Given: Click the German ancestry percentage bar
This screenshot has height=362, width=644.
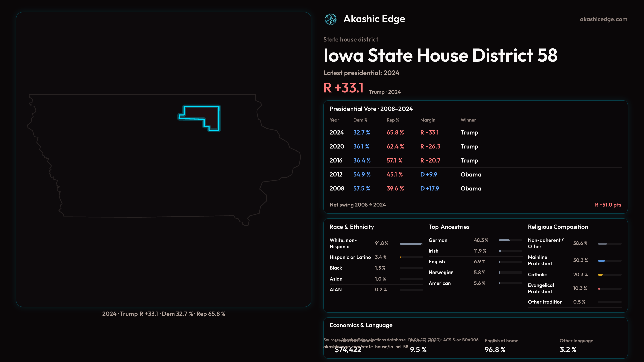Looking at the screenshot, I should click(x=504, y=240).
